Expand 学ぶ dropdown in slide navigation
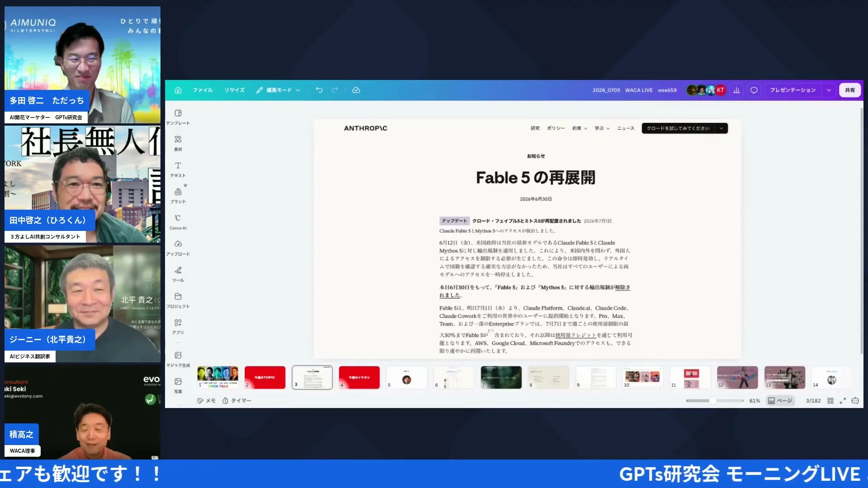The width and height of the screenshot is (868, 488). coord(602,128)
